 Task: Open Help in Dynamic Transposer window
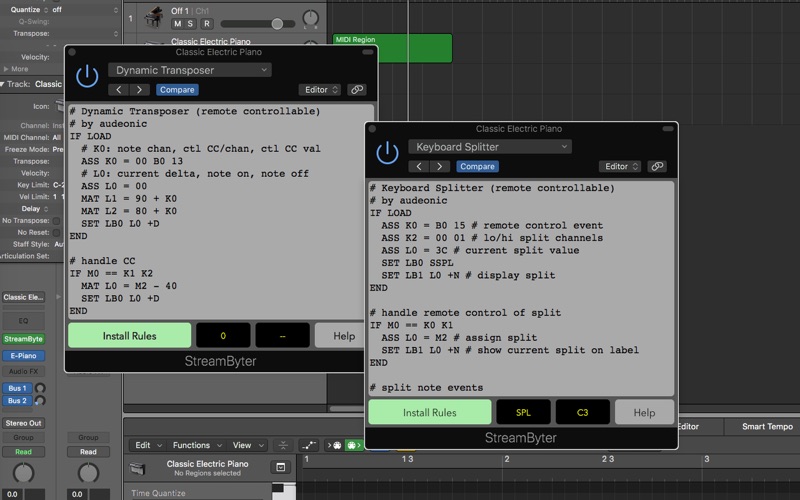coord(342,336)
